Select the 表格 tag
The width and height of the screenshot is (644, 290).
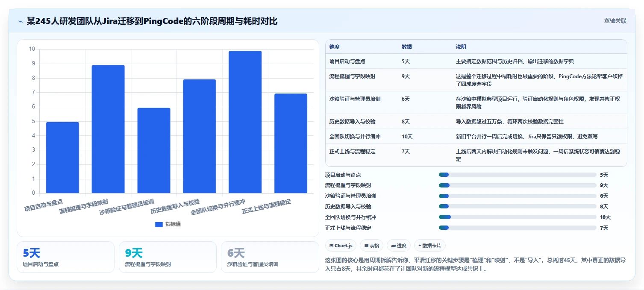[371, 246]
